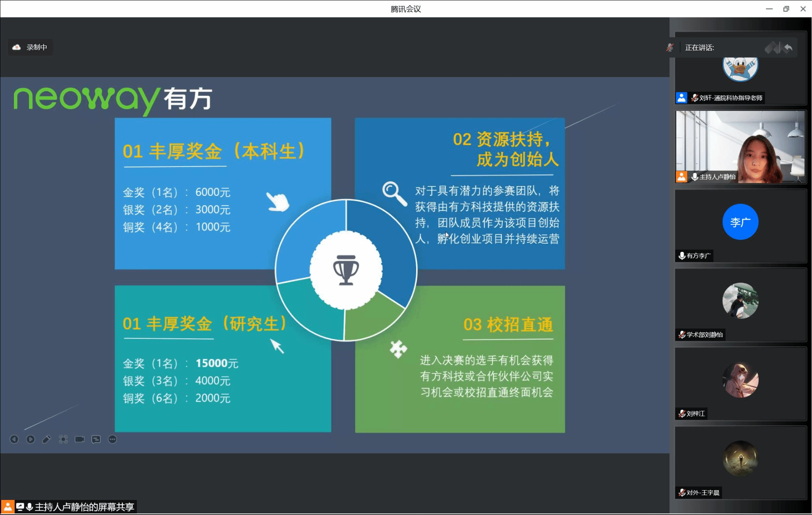Go to previous slide in slideshow toolbar

[14, 439]
